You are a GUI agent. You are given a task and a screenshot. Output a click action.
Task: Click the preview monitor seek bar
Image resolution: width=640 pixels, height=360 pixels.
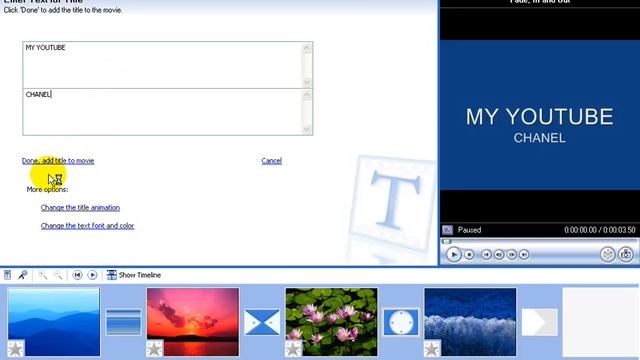(539, 242)
